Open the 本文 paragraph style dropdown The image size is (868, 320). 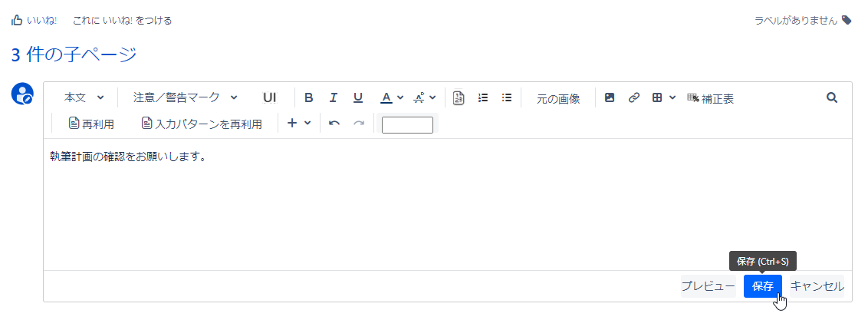click(x=84, y=98)
